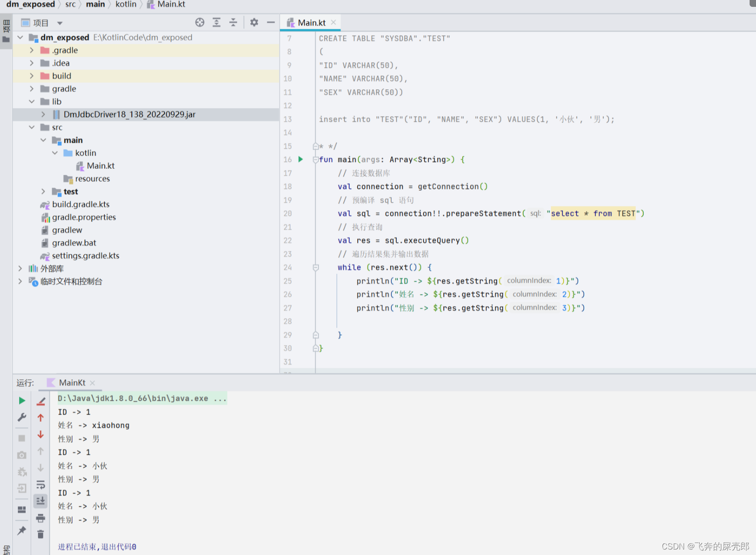Select build.gradle.kts file

(x=81, y=204)
